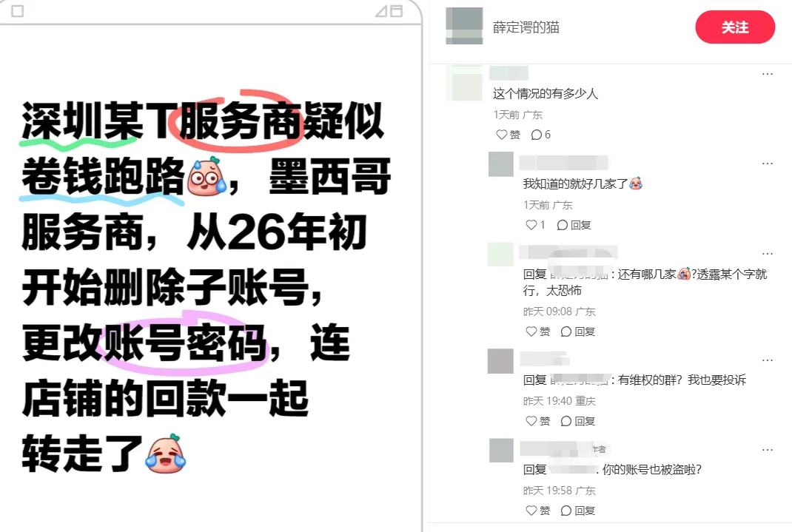Open the 6 replies on the top comment
The width and height of the screenshot is (792, 532).
(x=540, y=135)
